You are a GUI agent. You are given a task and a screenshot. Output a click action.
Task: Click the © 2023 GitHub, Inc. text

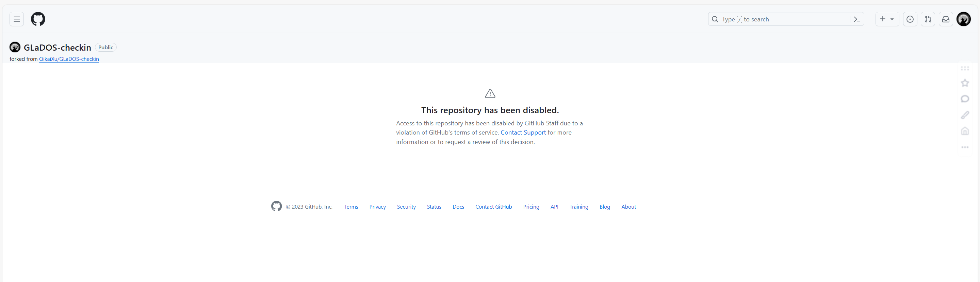tap(309, 207)
